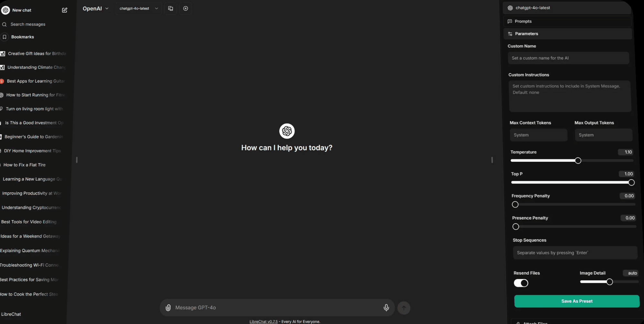The height and width of the screenshot is (324, 644).
Task: Click the Stop Sequences input field
Action: coord(575,253)
